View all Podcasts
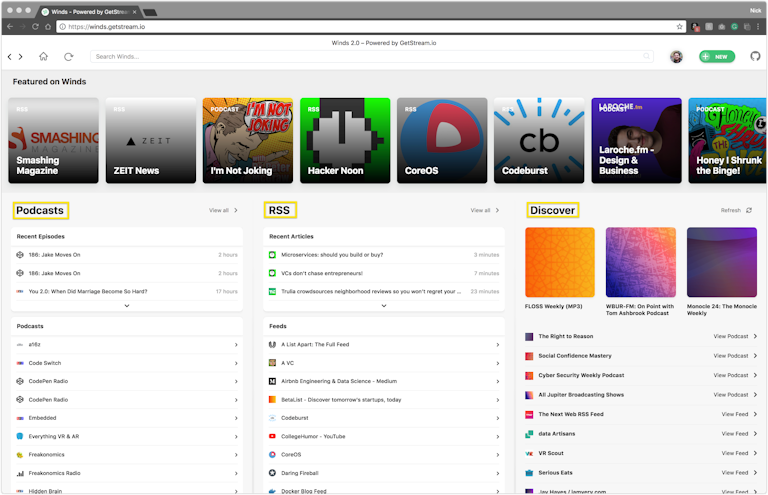768x495 pixels. pyautogui.click(x=219, y=211)
